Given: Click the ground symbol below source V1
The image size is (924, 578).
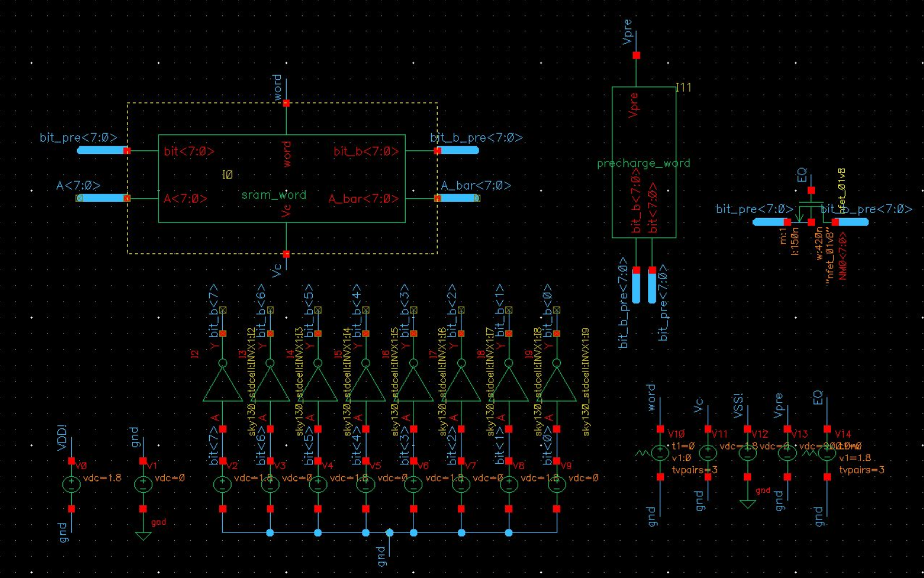Looking at the screenshot, I should coord(144,535).
